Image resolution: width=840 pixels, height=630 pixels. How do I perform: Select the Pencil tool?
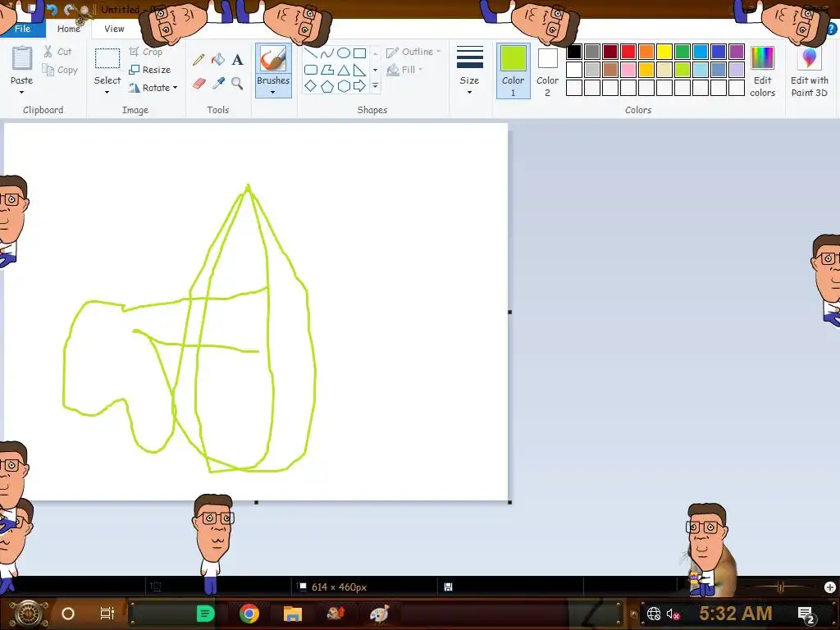tap(199, 59)
